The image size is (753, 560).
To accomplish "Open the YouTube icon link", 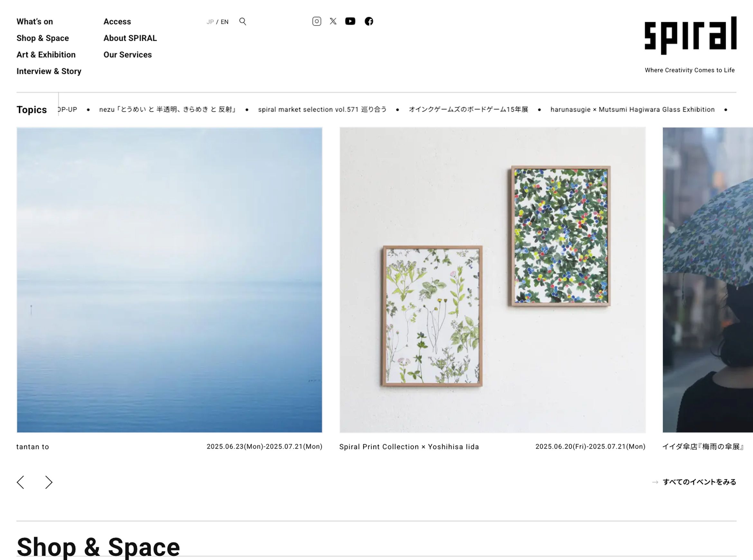I will point(350,21).
